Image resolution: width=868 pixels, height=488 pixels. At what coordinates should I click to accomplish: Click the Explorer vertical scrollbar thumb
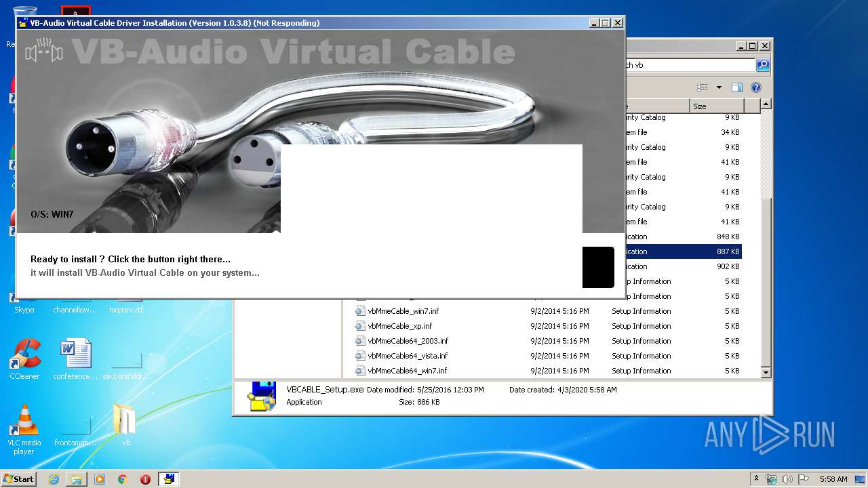tap(766, 281)
